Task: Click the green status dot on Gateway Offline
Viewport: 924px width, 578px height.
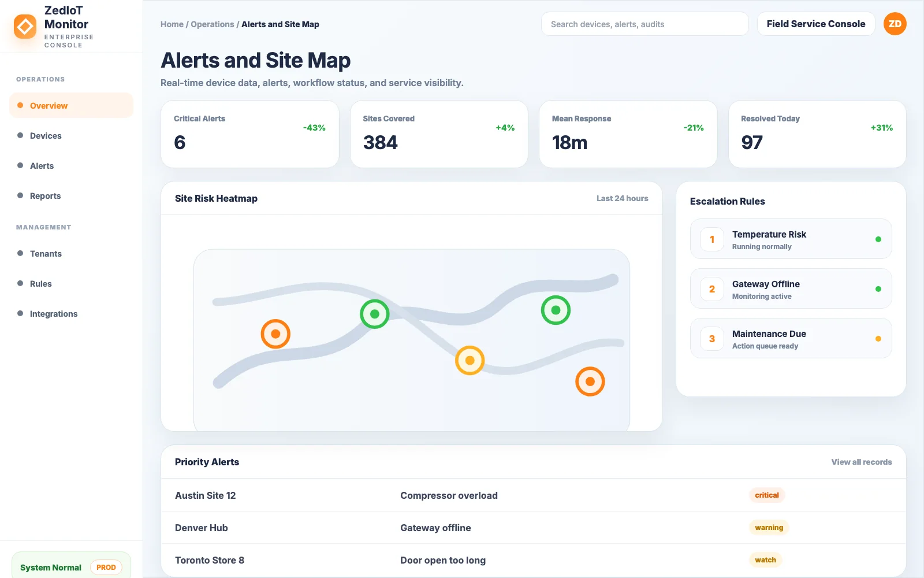Action: click(x=878, y=289)
